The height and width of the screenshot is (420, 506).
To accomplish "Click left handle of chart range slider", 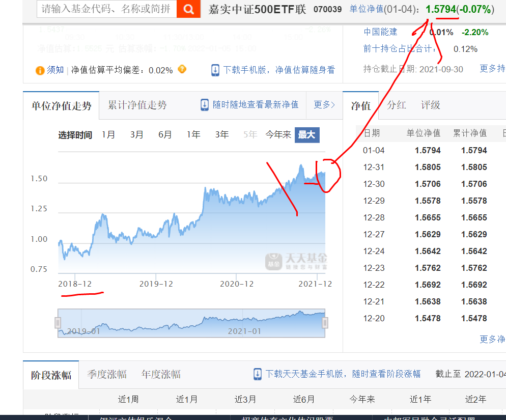I will (x=58, y=322).
